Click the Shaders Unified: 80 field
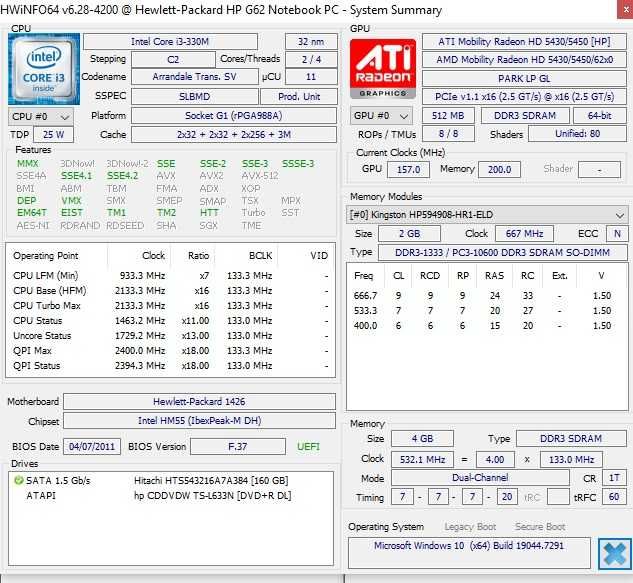The image size is (633, 583). coord(578,134)
